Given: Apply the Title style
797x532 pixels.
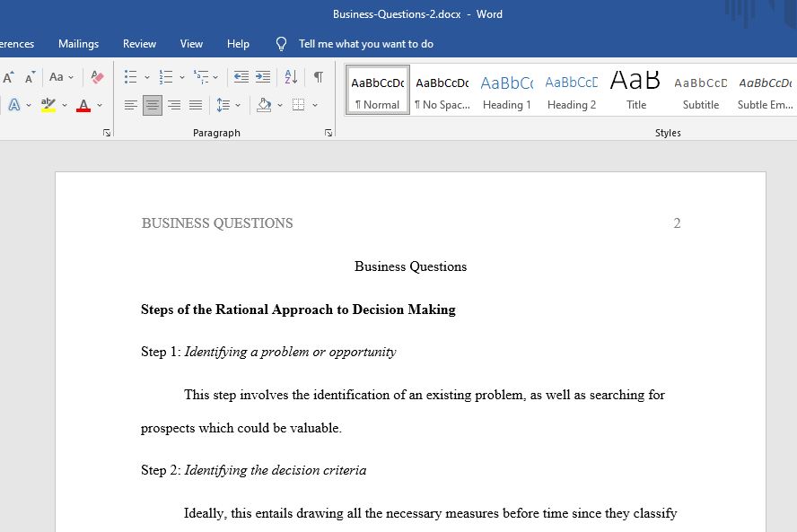Looking at the screenshot, I should [x=635, y=91].
